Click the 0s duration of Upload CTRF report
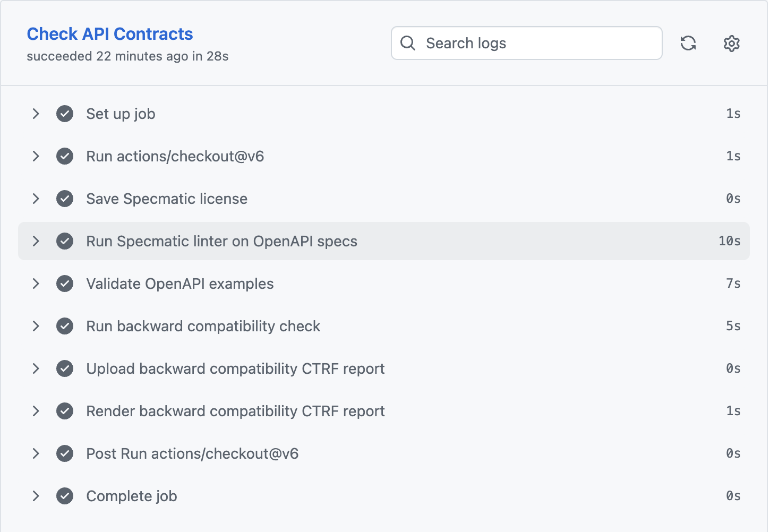Screen dimensions: 770x532 pyautogui.click(x=733, y=368)
